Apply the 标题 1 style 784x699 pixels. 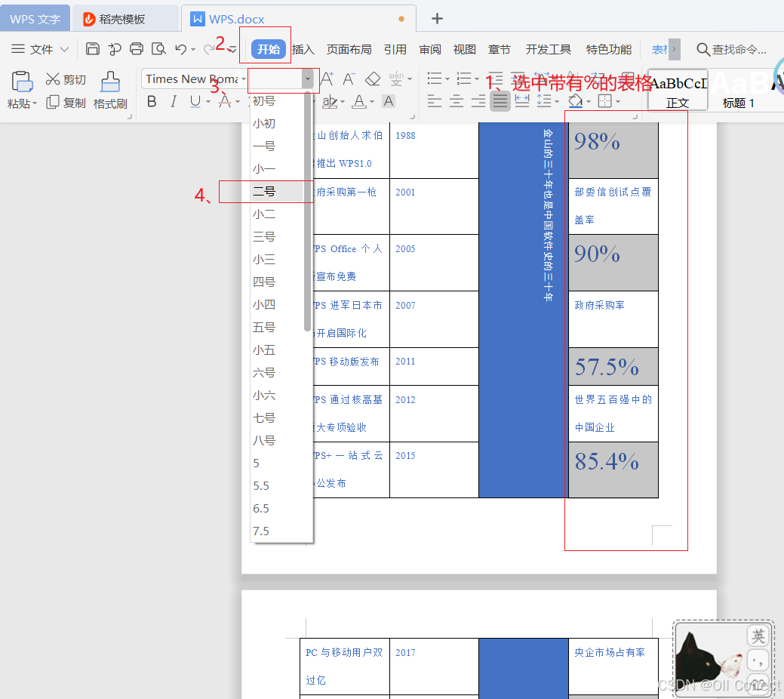point(739,90)
